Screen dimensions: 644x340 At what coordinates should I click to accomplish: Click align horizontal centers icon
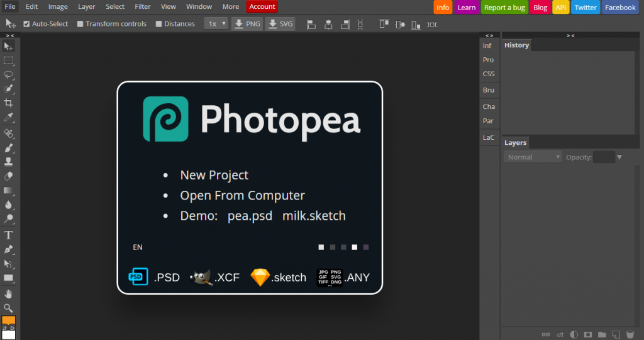pos(328,25)
